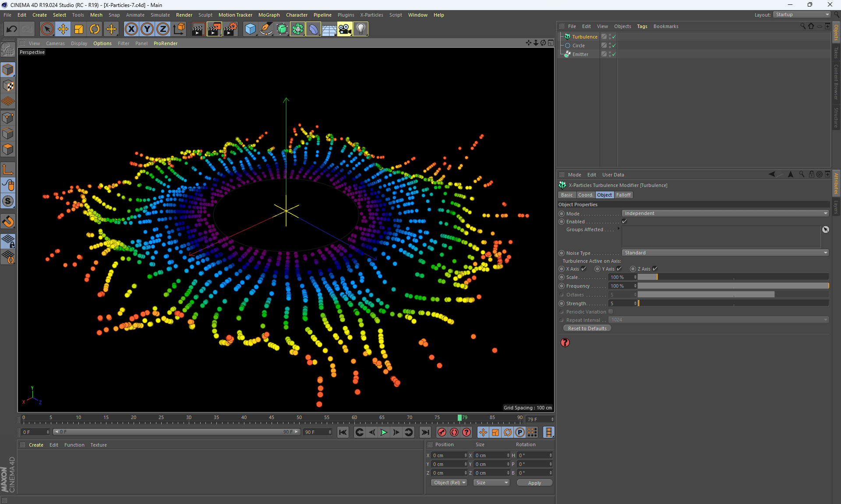Click the Scale slider bar
The height and width of the screenshot is (504, 841).
coord(732,277)
